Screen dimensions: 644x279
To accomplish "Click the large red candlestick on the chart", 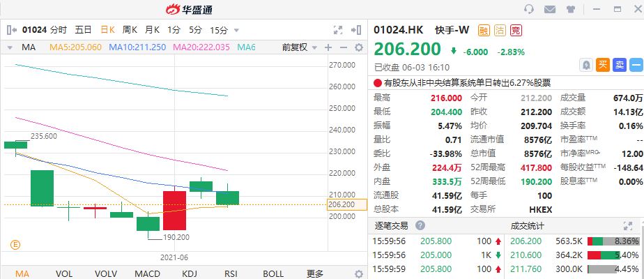I will pos(174,211).
